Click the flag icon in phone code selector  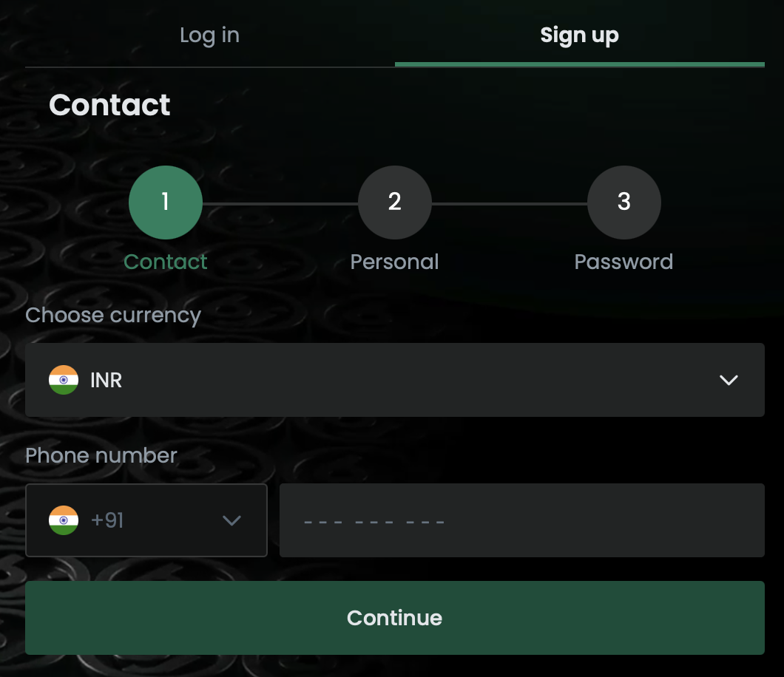pos(64,520)
